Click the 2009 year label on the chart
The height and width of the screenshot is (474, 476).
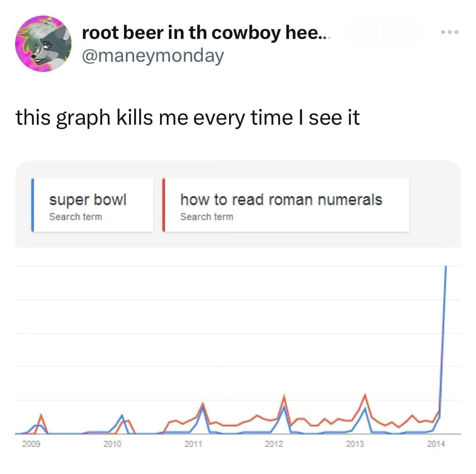(32, 444)
